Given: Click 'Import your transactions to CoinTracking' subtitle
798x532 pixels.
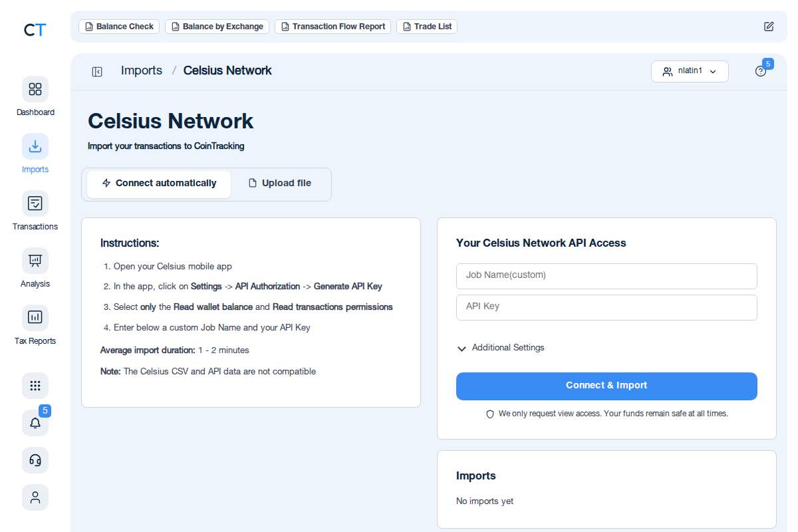Looking at the screenshot, I should pyautogui.click(x=166, y=146).
